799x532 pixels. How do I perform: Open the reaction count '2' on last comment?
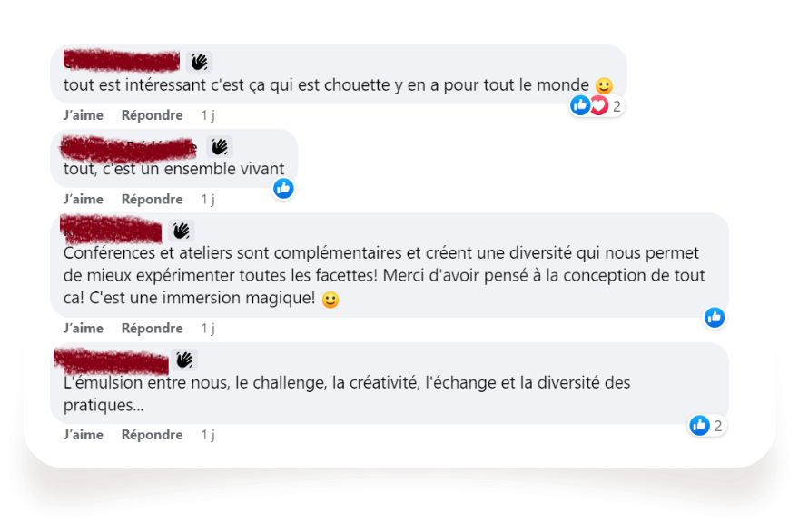[x=718, y=426]
